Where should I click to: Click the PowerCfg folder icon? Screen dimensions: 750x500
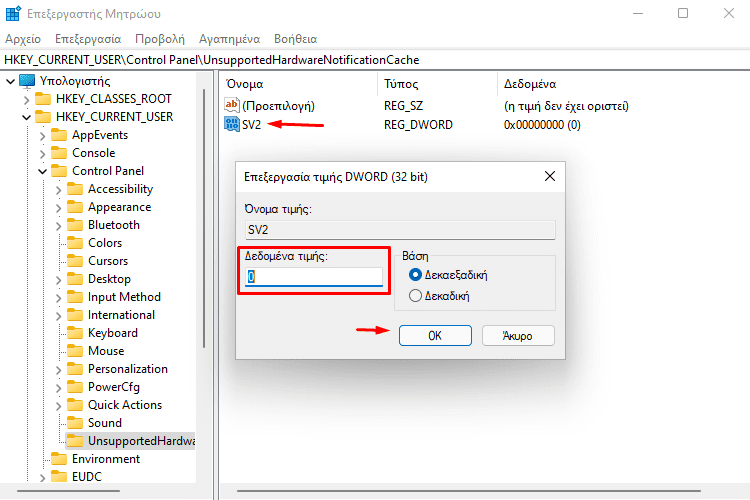click(75, 387)
